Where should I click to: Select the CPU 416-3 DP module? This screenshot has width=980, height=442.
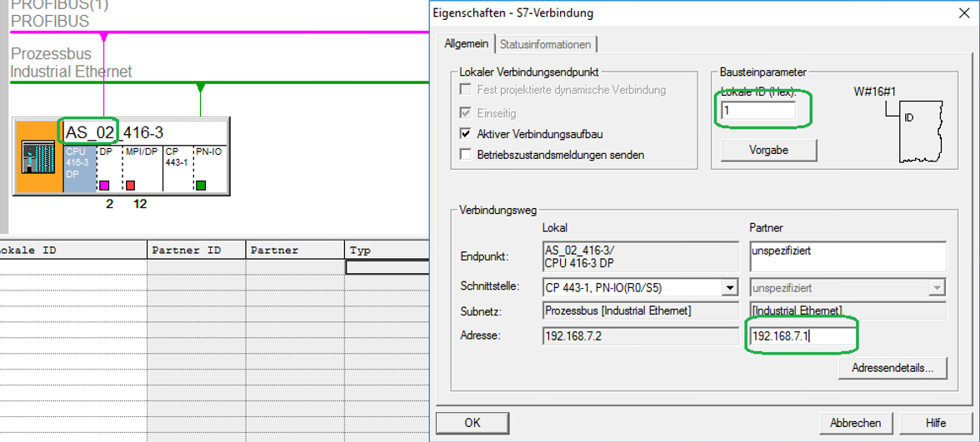click(78, 168)
